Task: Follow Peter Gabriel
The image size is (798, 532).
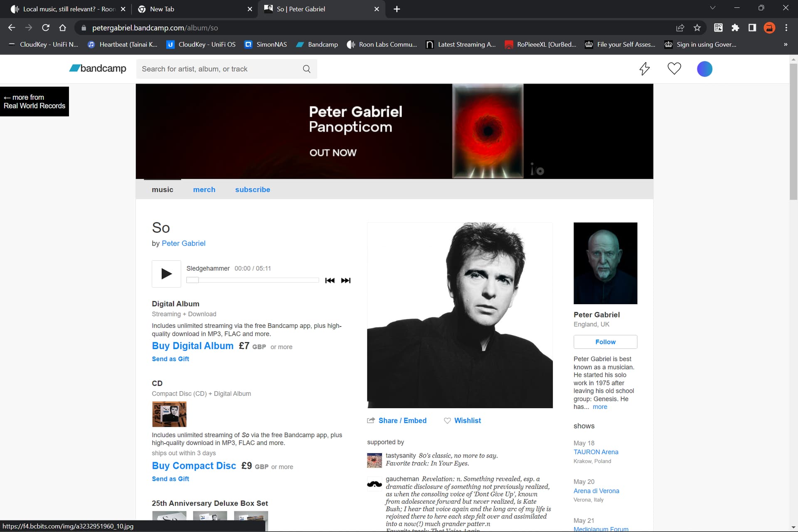Action: tap(605, 342)
